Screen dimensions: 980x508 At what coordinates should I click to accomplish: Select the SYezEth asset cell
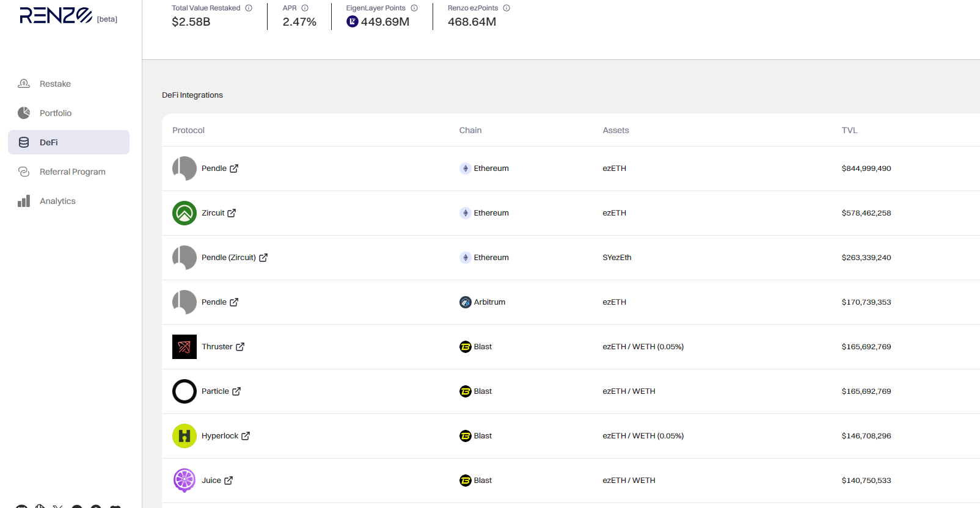617,258
